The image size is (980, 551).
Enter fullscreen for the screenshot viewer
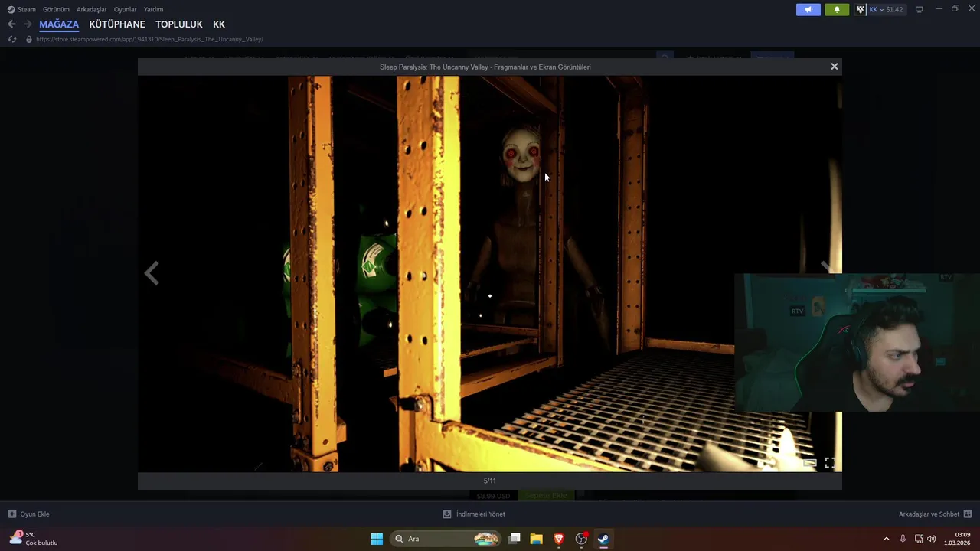click(830, 463)
